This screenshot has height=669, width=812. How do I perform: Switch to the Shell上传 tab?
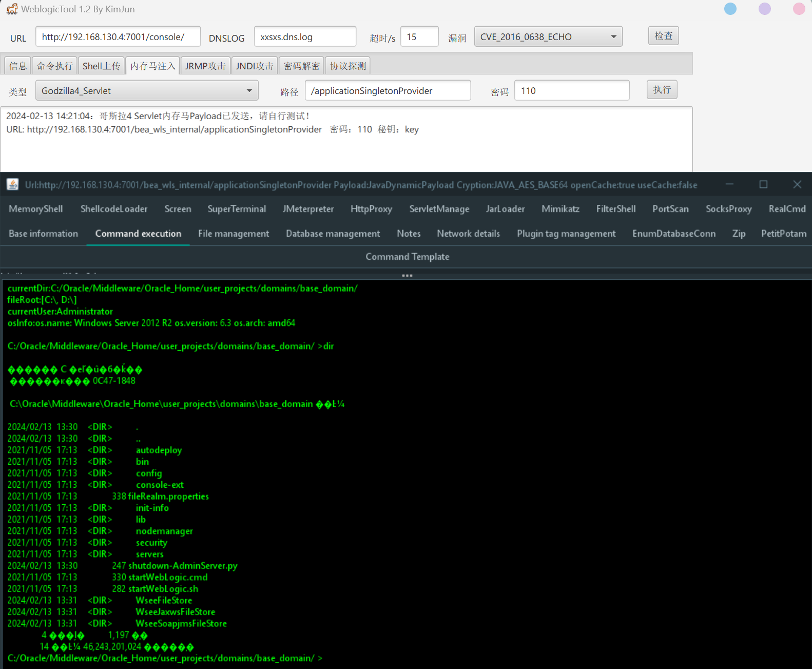(x=101, y=66)
